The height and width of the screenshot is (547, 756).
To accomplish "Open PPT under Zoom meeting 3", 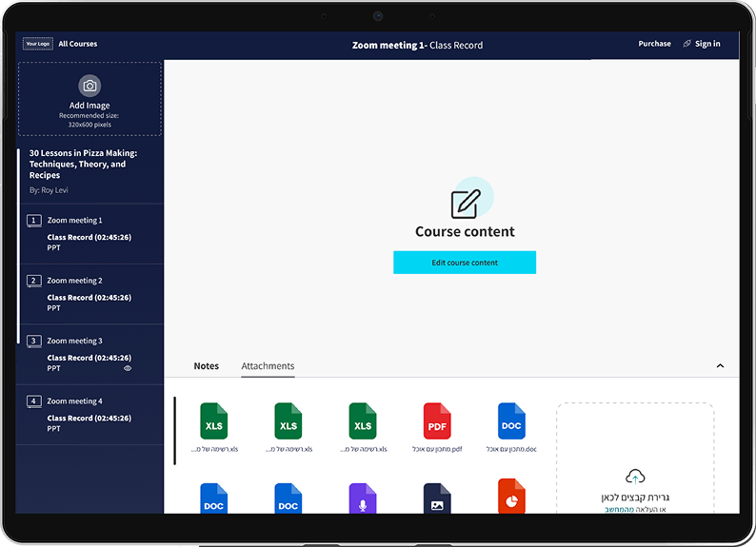I will tap(53, 368).
